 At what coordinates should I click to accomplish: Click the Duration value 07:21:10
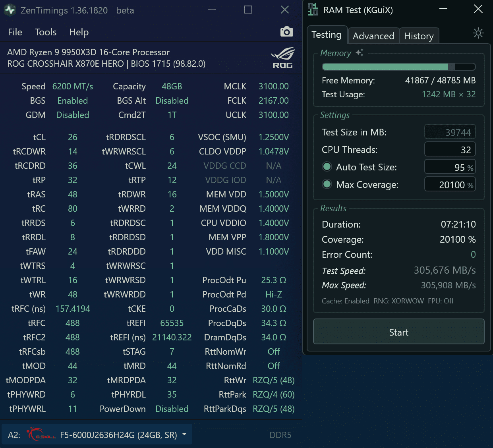pyautogui.click(x=458, y=224)
